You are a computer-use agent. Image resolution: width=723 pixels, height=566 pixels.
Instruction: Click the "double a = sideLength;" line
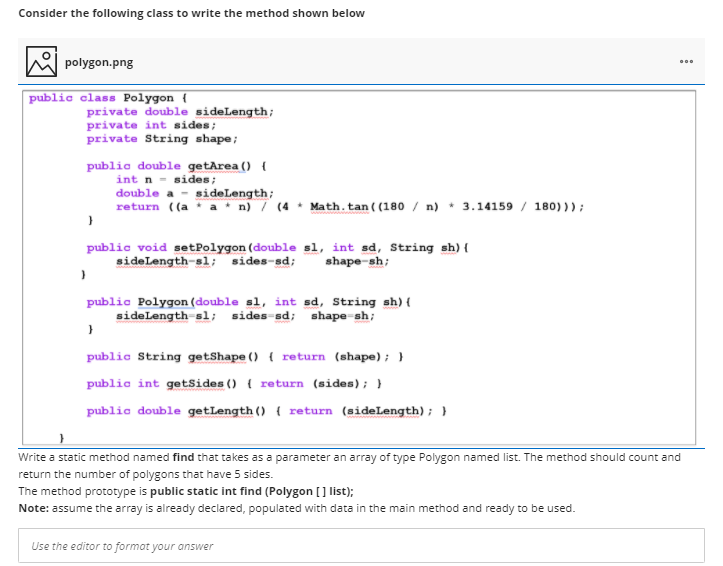coord(195,193)
